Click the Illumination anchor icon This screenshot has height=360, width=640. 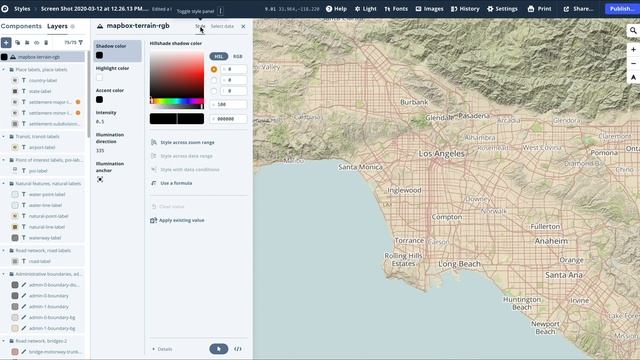pyautogui.click(x=100, y=179)
